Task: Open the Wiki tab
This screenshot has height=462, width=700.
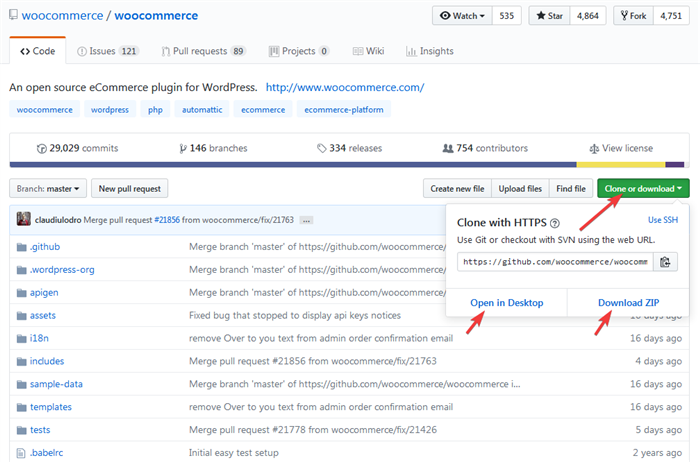Action: pos(368,51)
